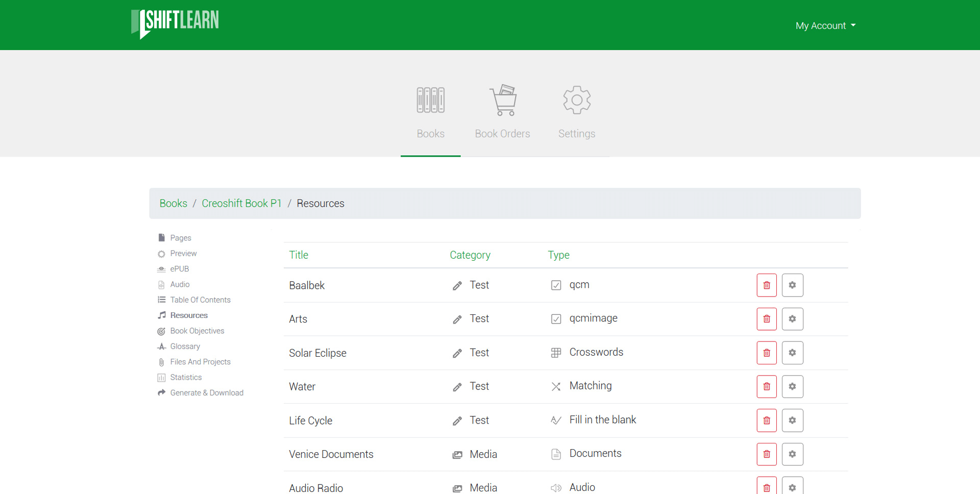Click the Settings gear icon in top navigation
This screenshot has height=494, width=980.
577,100
